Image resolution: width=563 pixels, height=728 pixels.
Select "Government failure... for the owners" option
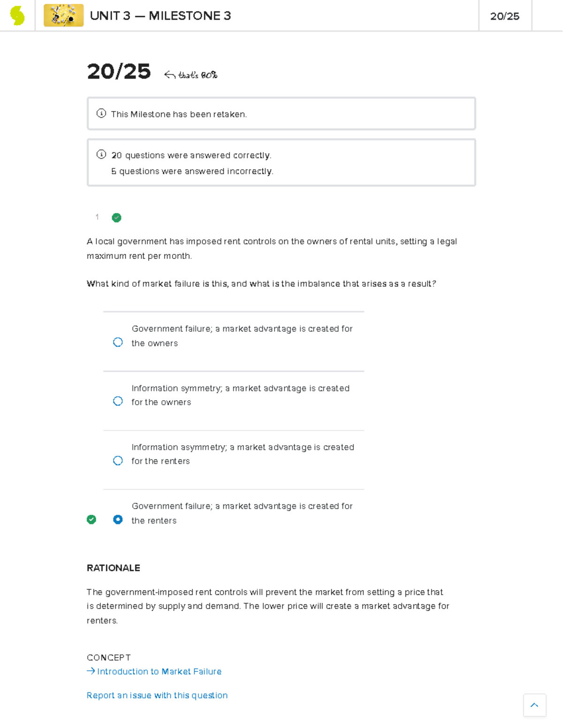pos(118,342)
